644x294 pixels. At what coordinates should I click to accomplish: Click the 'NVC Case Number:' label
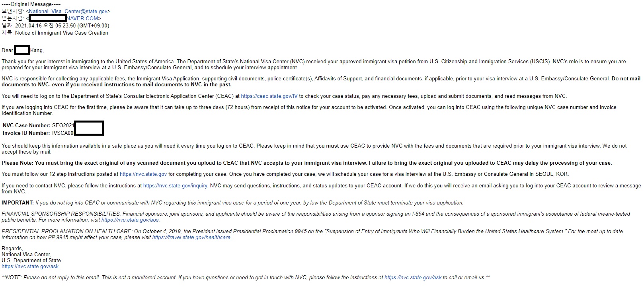(x=26, y=126)
